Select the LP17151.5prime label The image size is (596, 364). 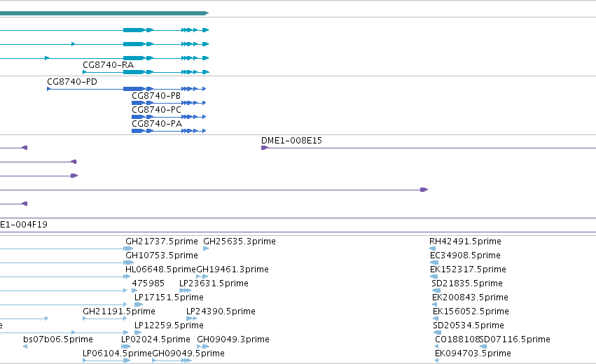[169, 297]
